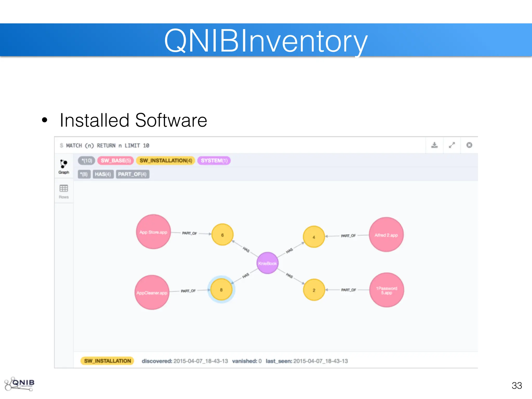
Task: Click the SW_INSTALLATION tag in status bar
Action: [108, 361]
